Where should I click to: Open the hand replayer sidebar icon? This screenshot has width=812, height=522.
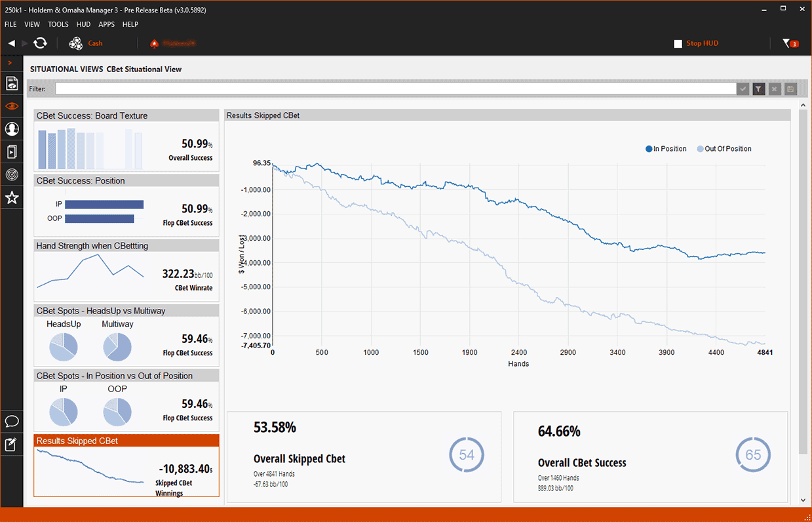click(x=11, y=152)
